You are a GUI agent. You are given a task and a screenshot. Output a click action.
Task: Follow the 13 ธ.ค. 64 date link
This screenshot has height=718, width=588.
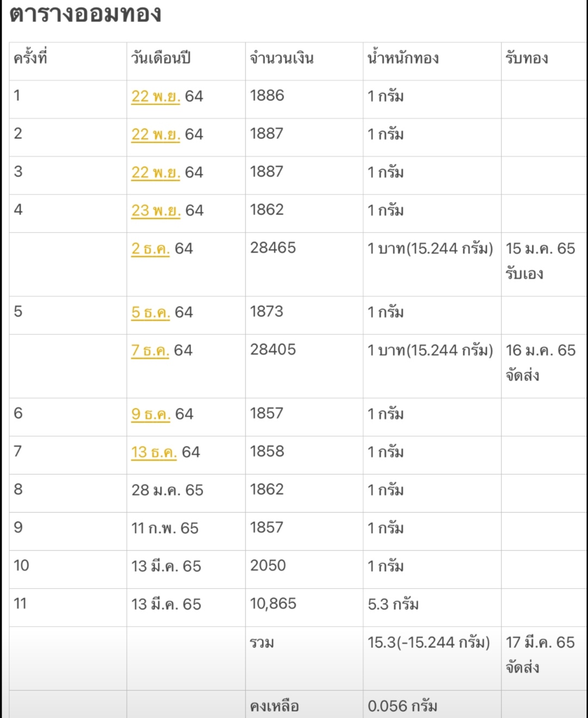click(154, 452)
